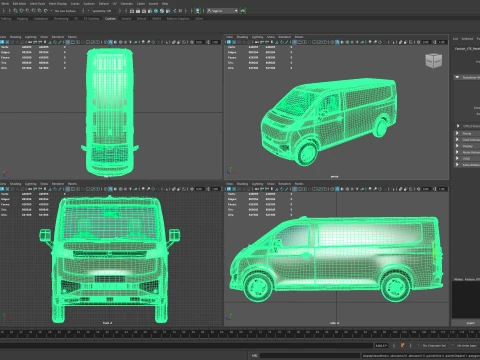
Task: Click the pause icon in the status line
Action: click(180, 11)
